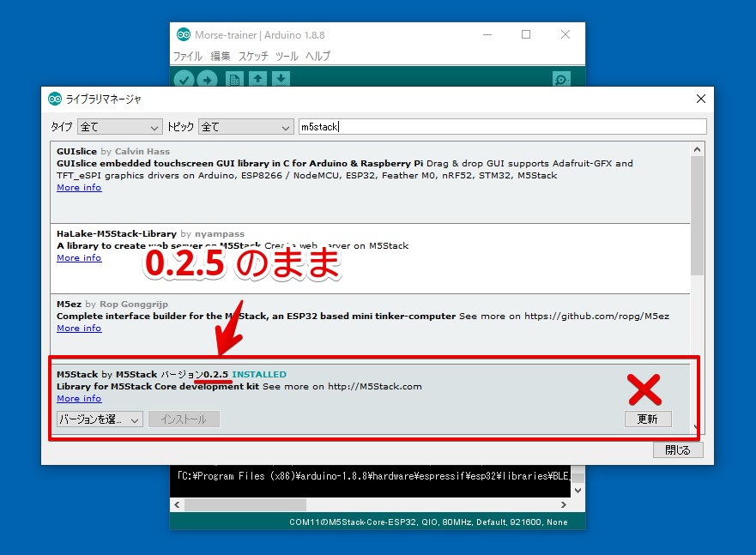
Task: Select the M5Stack by M5Stack entry title
Action: (x=107, y=374)
